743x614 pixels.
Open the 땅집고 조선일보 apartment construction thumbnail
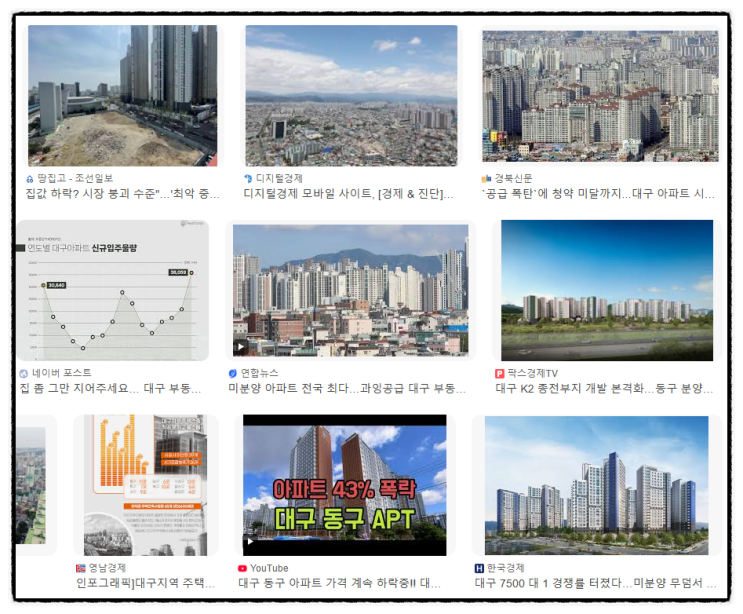[122, 96]
